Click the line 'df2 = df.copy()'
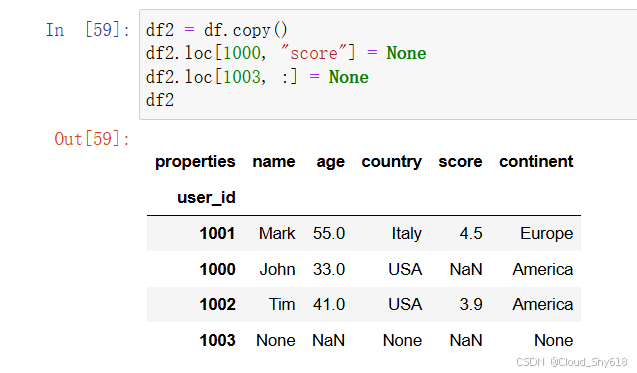The image size is (637, 373). tap(217, 30)
